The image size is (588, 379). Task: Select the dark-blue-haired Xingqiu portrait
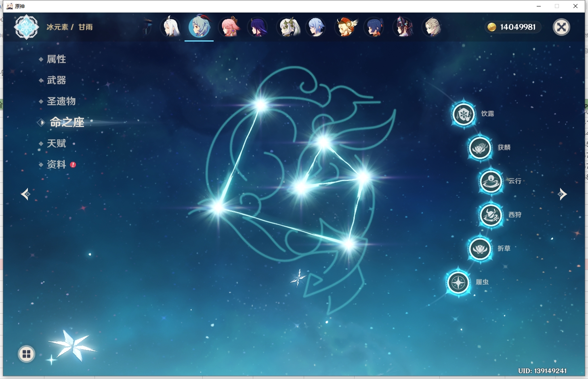point(374,27)
